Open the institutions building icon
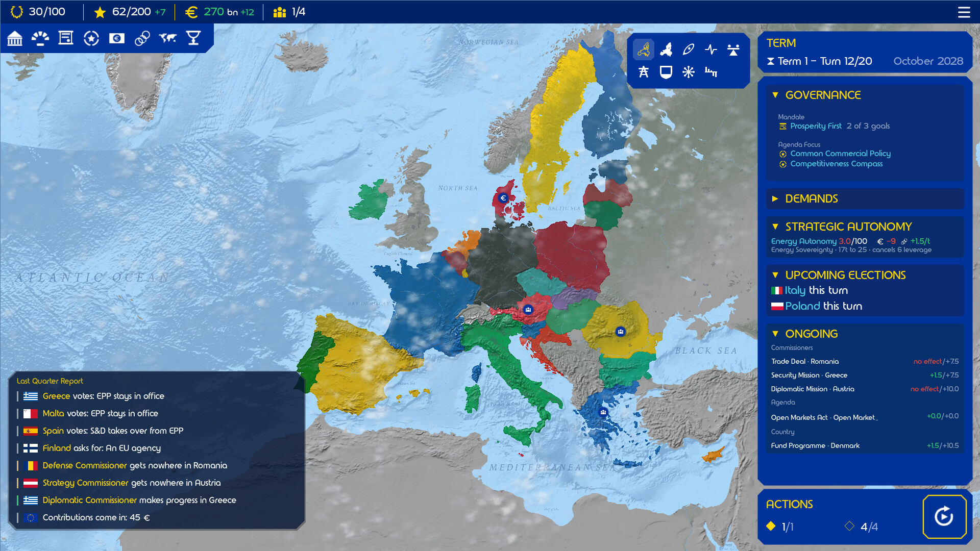980x551 pixels. click(15, 38)
